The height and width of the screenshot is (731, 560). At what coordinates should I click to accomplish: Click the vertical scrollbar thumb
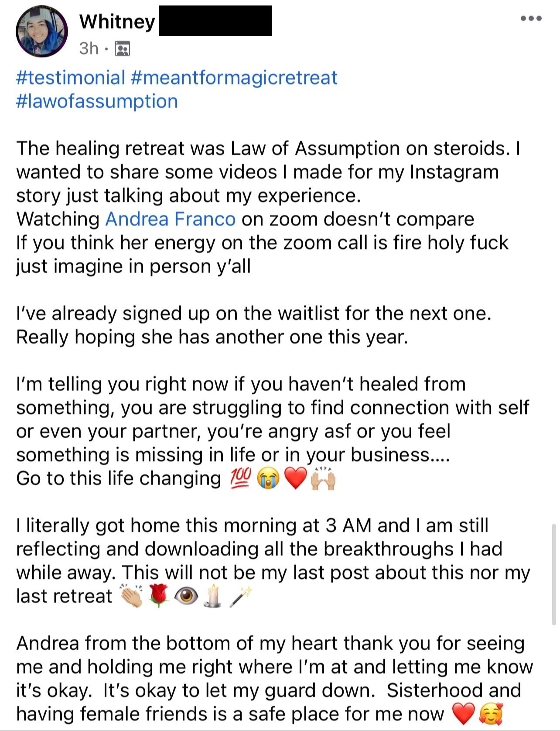[554, 575]
